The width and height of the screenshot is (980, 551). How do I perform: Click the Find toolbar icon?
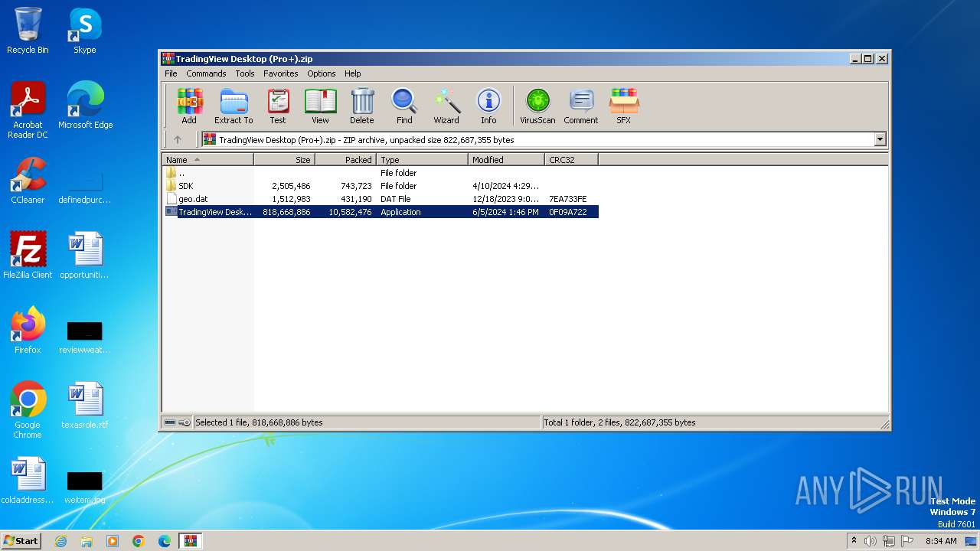pos(404,106)
